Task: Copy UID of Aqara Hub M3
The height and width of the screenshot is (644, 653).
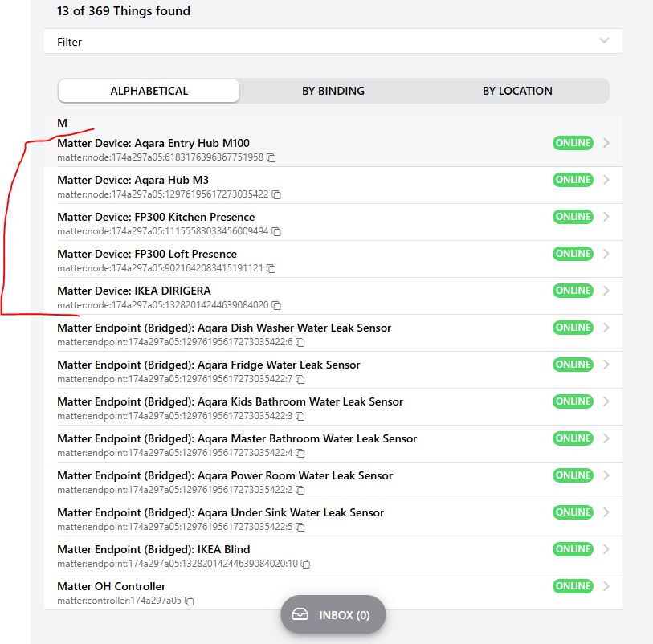Action: [x=276, y=195]
